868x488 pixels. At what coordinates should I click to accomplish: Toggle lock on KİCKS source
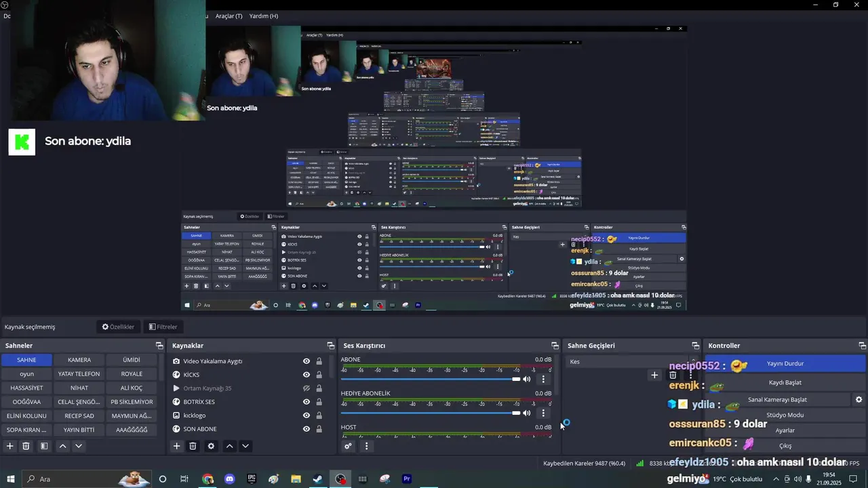[x=319, y=375]
